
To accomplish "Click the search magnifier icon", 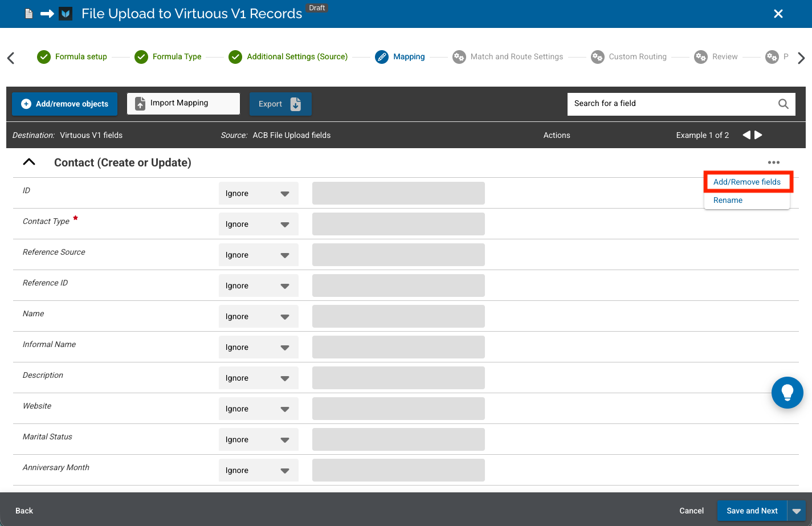I will point(784,104).
